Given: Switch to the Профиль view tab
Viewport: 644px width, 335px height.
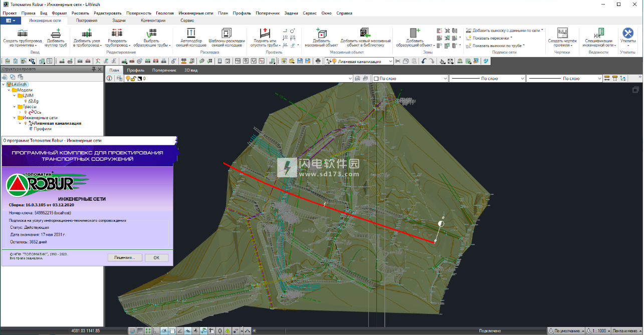Looking at the screenshot, I should (x=135, y=71).
